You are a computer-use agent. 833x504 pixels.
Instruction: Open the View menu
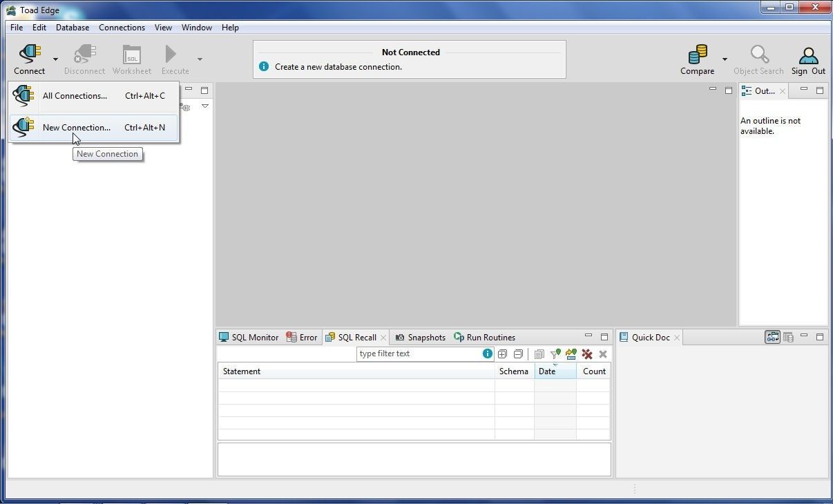coord(163,28)
